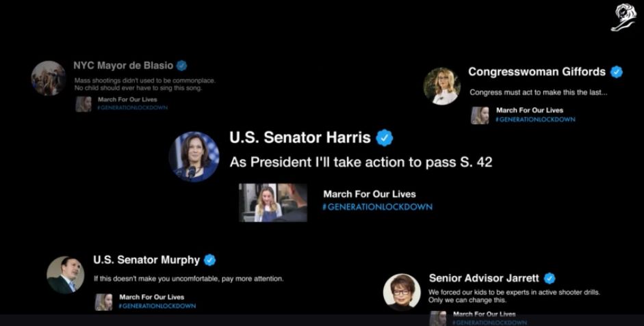Open #GENERATIONLOCKDOWN hashtag under Harris tweet

[x=377, y=207]
